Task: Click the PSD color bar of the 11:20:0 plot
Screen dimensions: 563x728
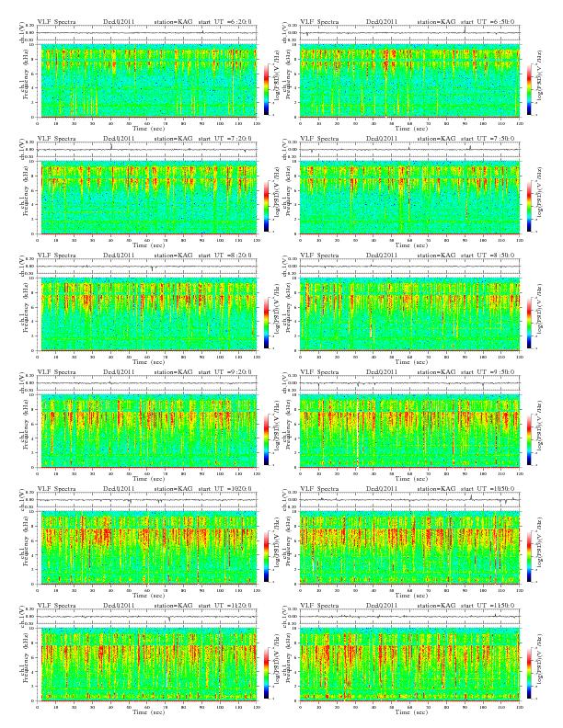Action: point(266,673)
